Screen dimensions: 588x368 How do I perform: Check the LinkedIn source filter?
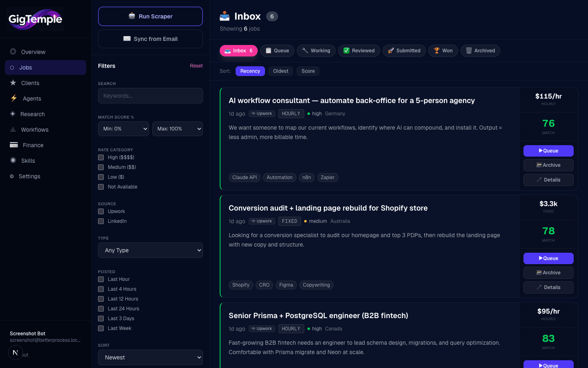101,221
